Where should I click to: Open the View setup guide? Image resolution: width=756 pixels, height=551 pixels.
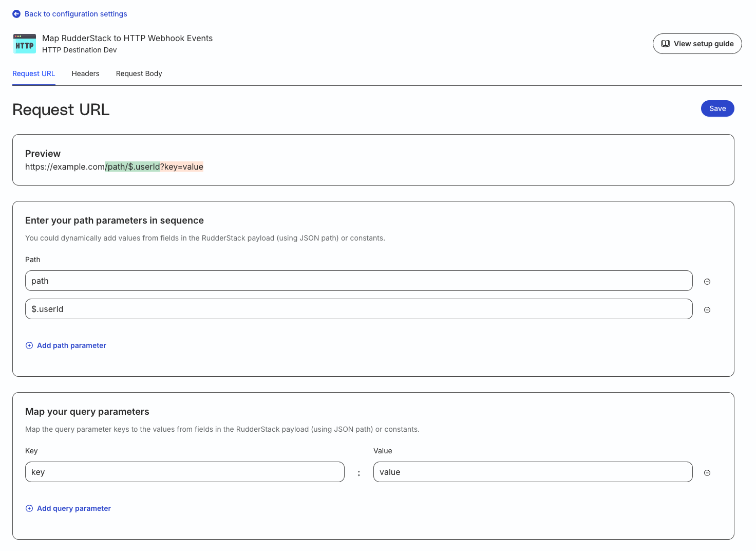coord(697,44)
